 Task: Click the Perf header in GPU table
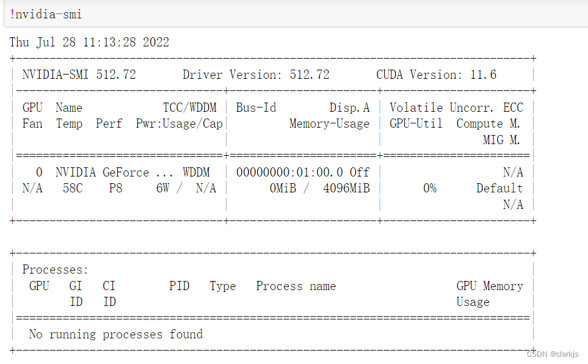109,123
